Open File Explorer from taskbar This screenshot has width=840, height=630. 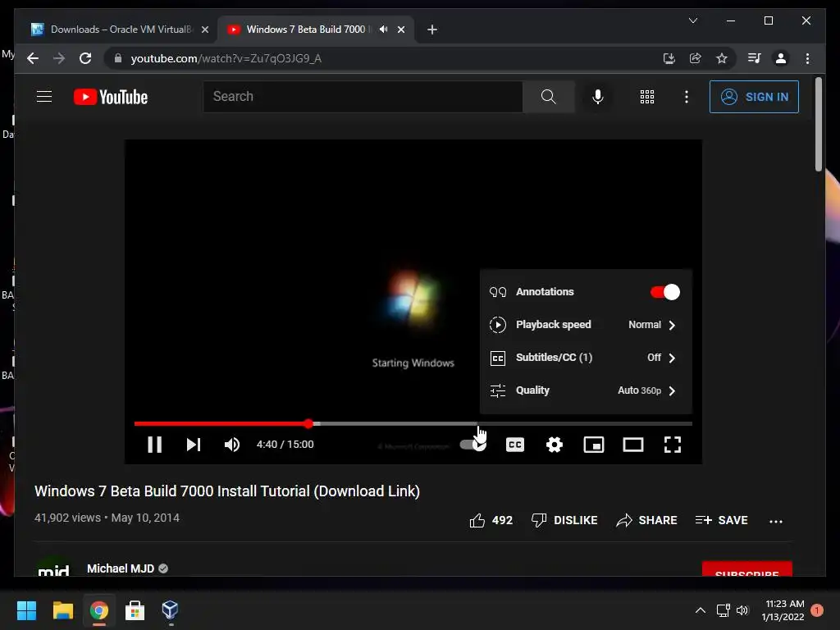coord(62,610)
